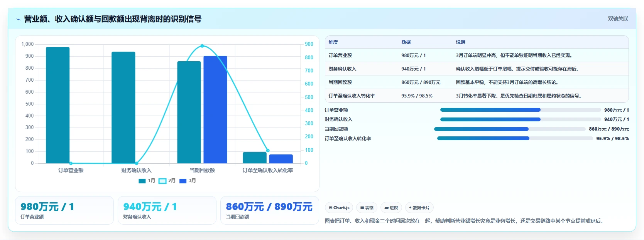Screen dimensions: 644x240
Task: Click the 1月 bar for 订单营业额
Action: coord(58,105)
